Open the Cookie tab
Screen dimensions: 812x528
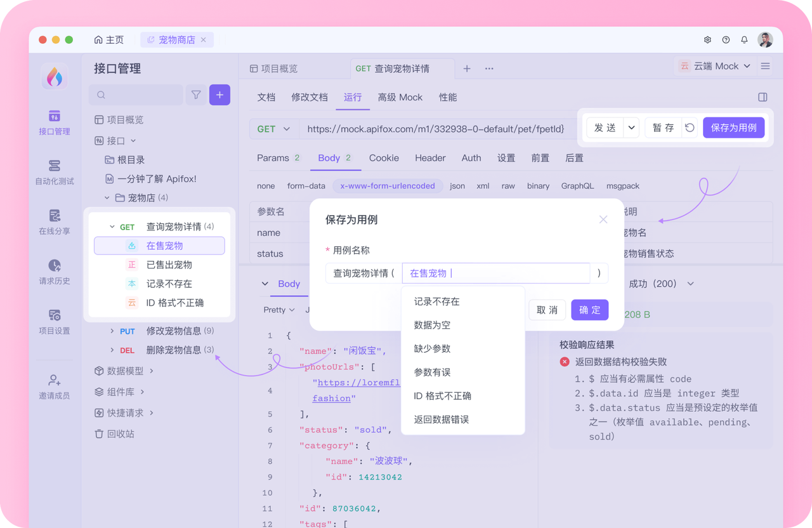tap(384, 157)
